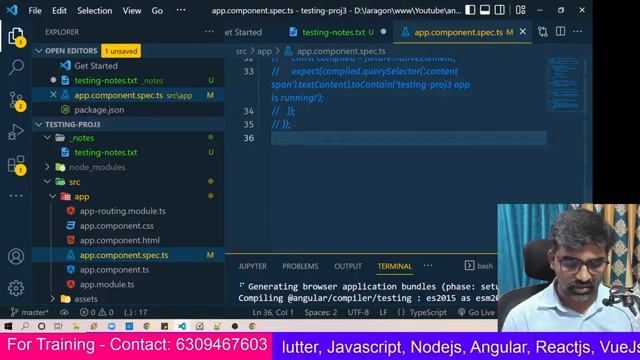Open Edit menu
Image resolution: width=640 pixels, height=360 pixels.
click(x=59, y=11)
